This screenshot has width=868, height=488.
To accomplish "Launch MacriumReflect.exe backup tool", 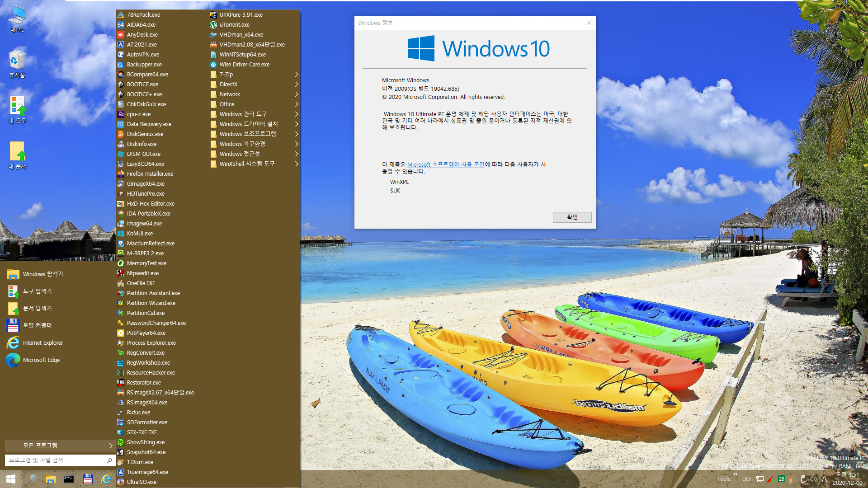I will pyautogui.click(x=151, y=243).
